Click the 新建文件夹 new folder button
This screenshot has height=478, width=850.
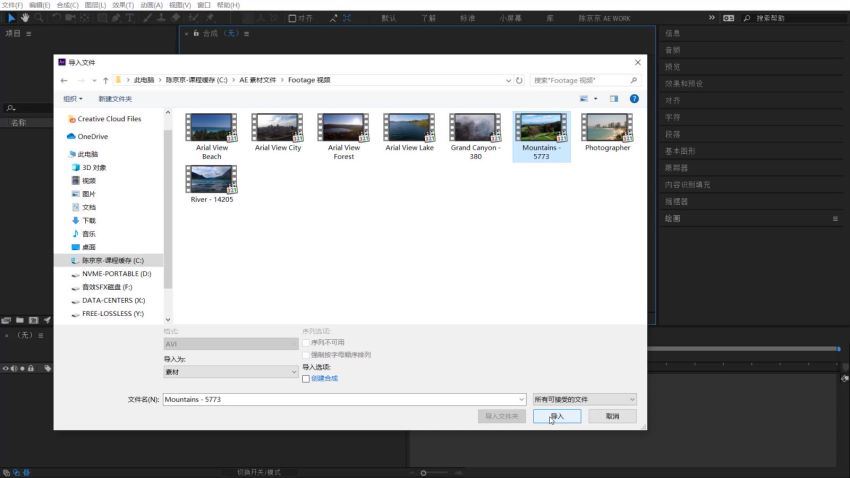click(x=115, y=99)
